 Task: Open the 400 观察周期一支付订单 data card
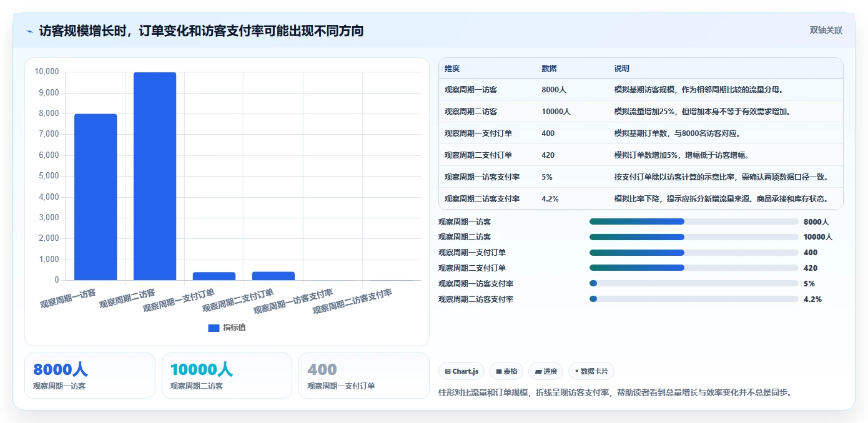pyautogui.click(x=364, y=376)
